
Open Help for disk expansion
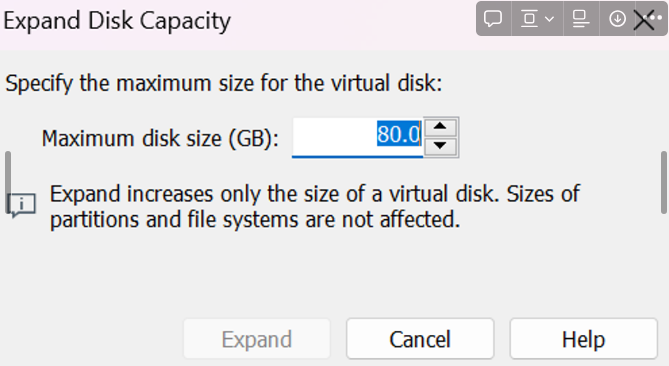point(583,339)
